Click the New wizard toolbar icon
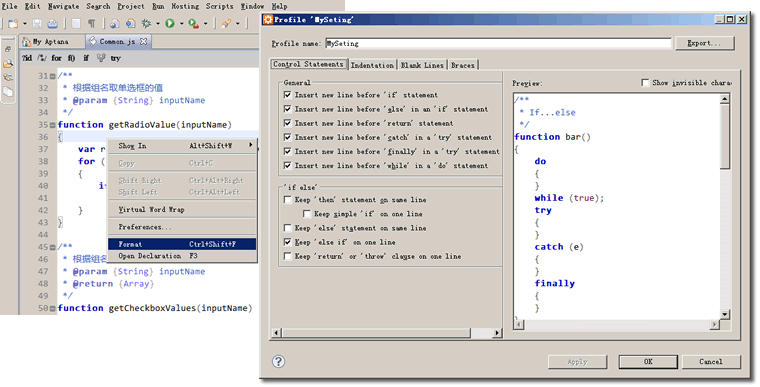Image resolution: width=760 pixels, height=387 pixels. point(13,23)
